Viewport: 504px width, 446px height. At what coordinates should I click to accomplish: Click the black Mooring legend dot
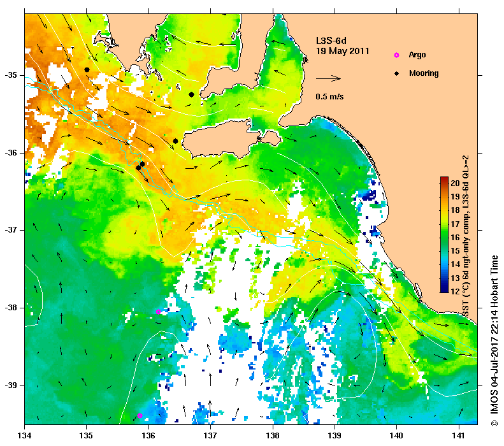(397, 73)
